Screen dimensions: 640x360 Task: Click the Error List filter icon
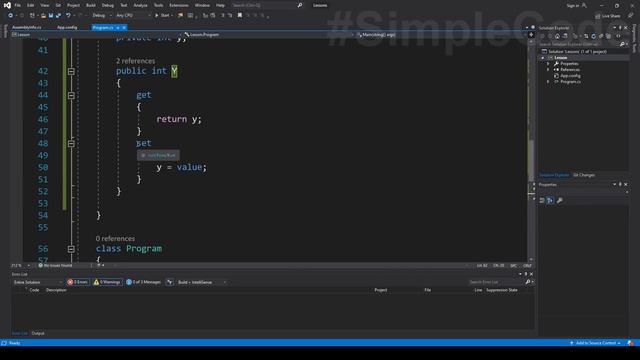(x=170, y=282)
